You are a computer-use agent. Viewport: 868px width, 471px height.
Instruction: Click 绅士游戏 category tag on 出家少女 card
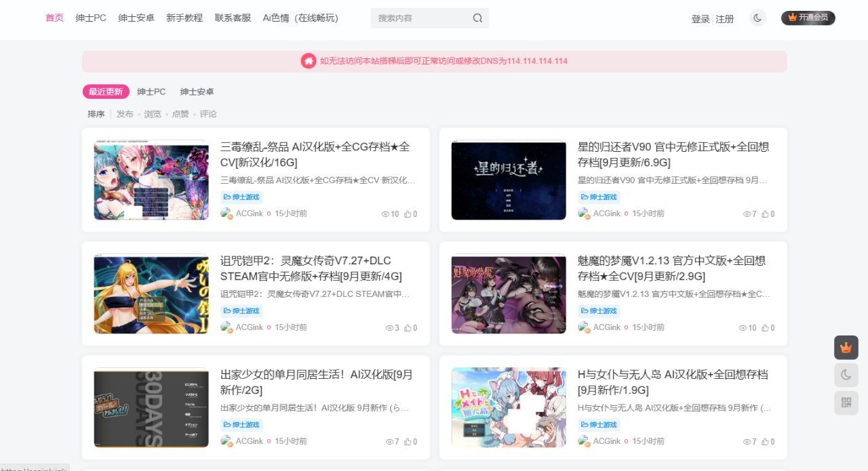point(241,425)
